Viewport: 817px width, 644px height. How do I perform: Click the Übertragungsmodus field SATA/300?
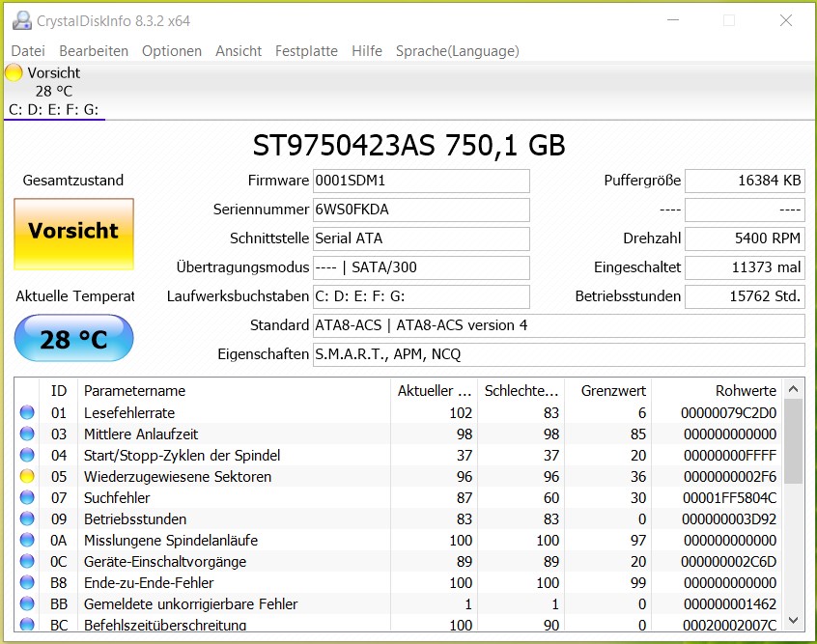click(421, 267)
